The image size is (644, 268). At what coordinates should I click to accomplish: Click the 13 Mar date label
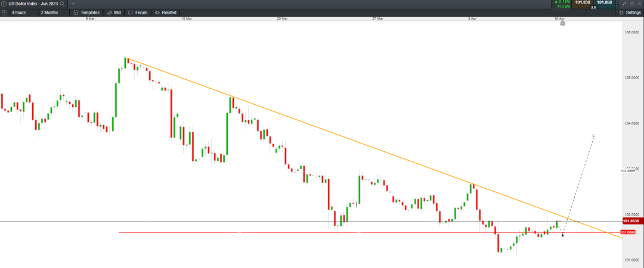187,19
